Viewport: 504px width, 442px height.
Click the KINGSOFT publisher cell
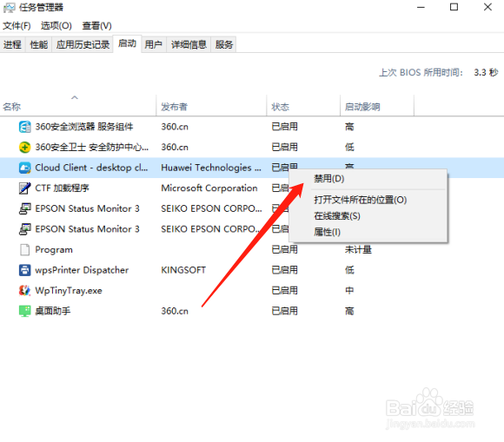(183, 270)
